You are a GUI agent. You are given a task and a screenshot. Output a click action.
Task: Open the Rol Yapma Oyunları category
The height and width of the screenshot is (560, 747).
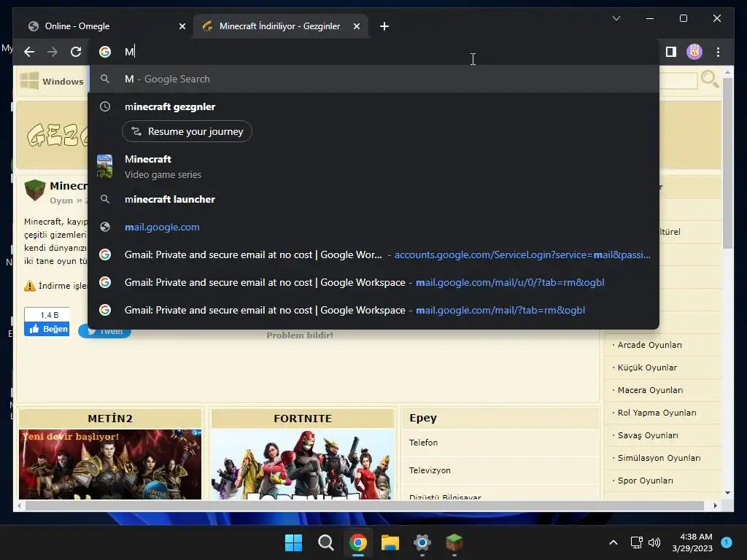pyautogui.click(x=657, y=413)
